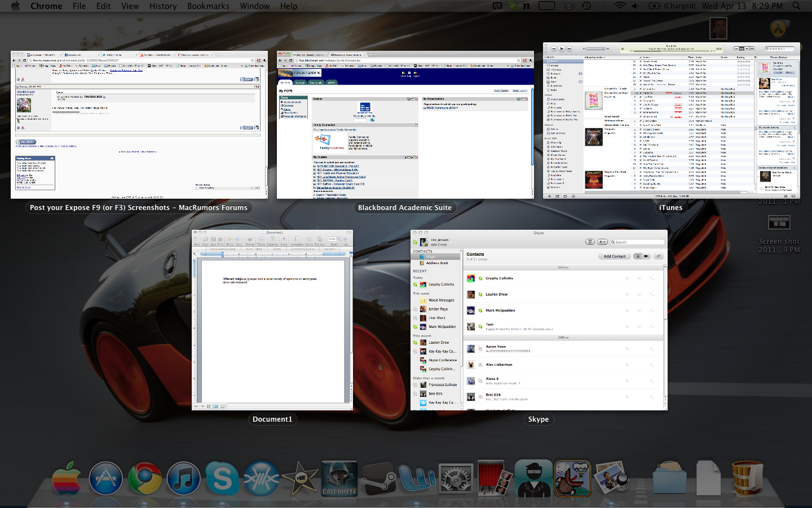Open the Window menu

coord(255,6)
